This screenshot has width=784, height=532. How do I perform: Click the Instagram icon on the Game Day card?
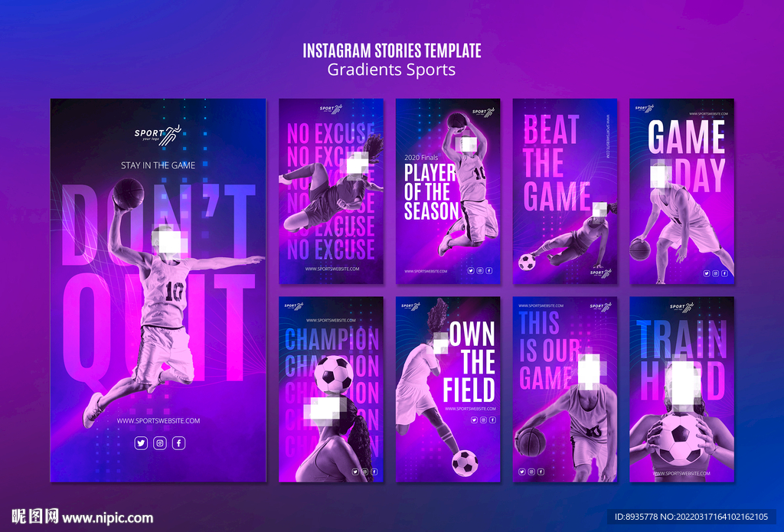coord(716,273)
